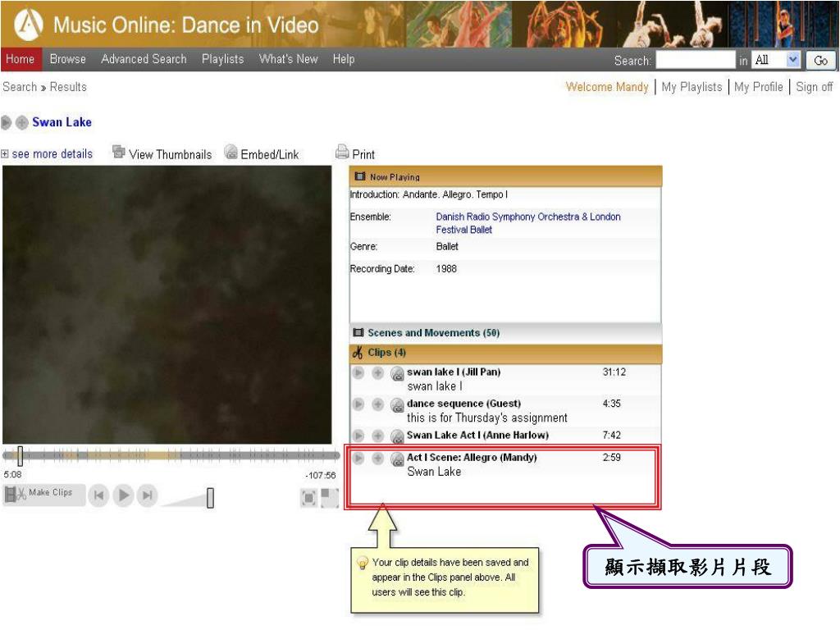Image resolution: width=840 pixels, height=630 pixels.
Task: Click the 'Introduction: Andante. Allegro. Tempo I' text
Action: pos(429,194)
